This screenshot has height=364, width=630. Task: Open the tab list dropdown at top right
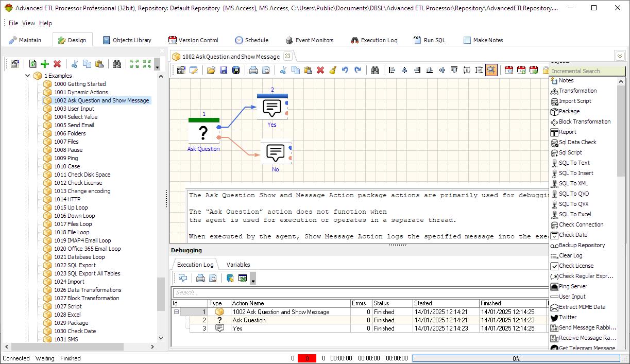(620, 56)
